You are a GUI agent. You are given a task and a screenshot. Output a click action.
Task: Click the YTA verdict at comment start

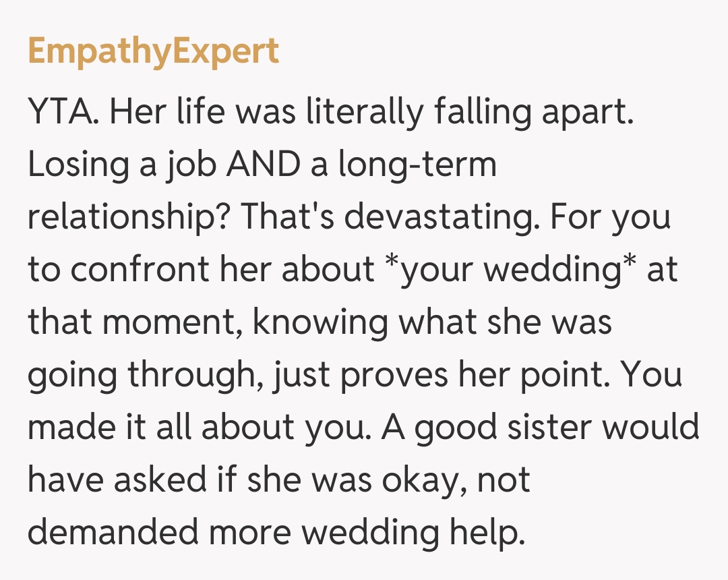66,112
